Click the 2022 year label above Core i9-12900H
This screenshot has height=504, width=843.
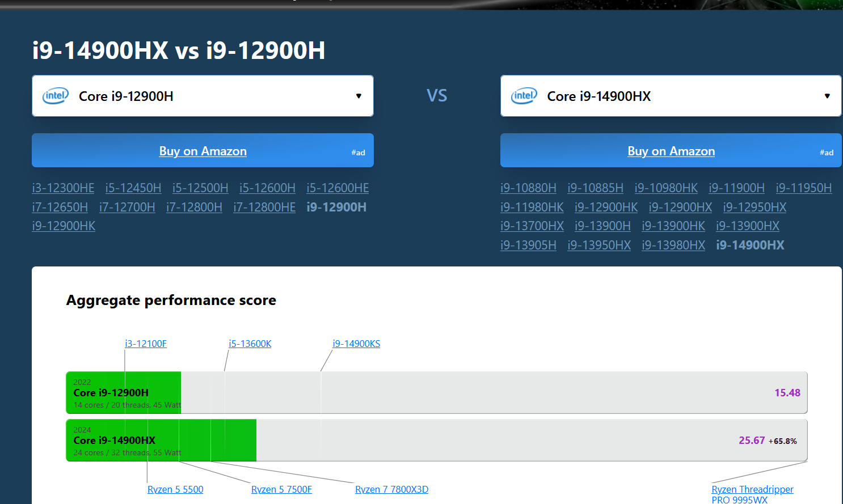[x=82, y=382]
